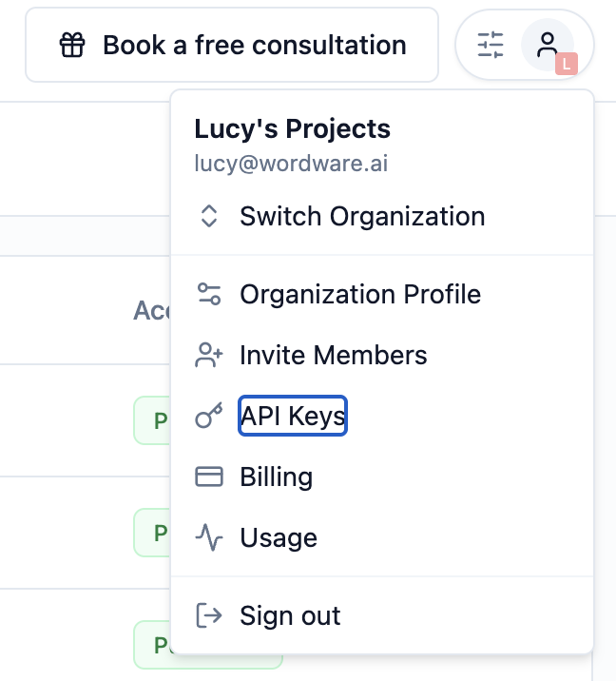Click the sliders settings icon

[x=491, y=45]
